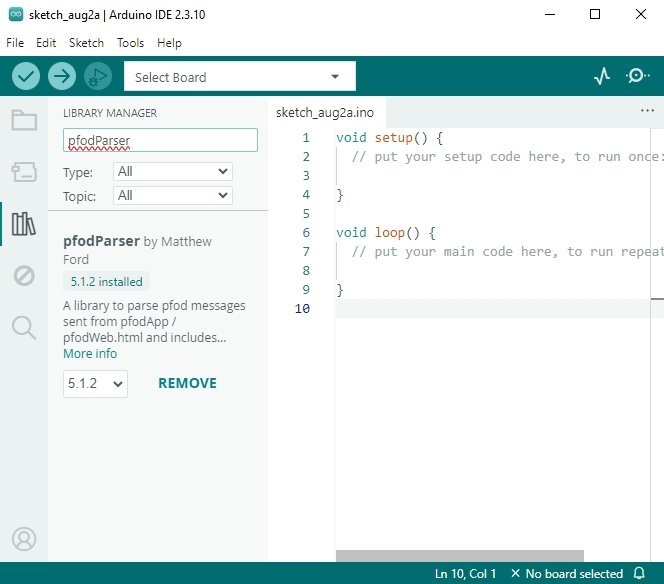Click the Upload arrow button
The image size is (664, 584).
(x=62, y=76)
